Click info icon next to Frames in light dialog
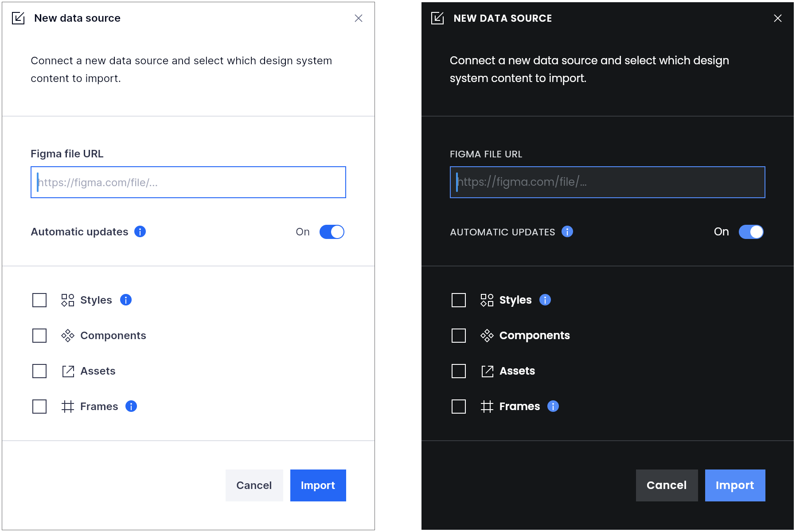 pos(131,406)
